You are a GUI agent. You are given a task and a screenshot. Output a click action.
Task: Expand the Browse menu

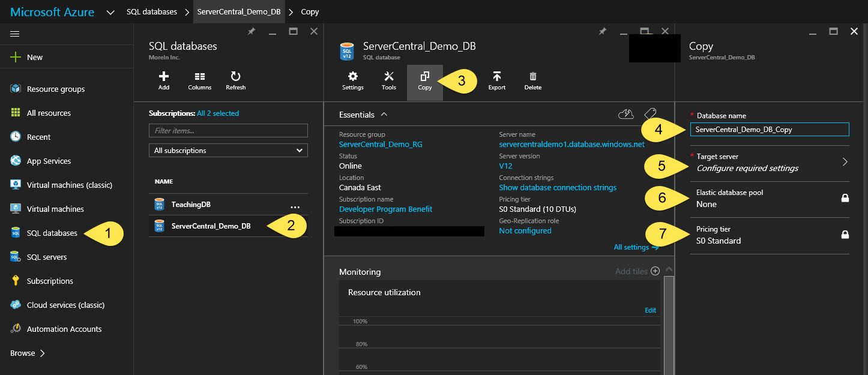click(28, 353)
